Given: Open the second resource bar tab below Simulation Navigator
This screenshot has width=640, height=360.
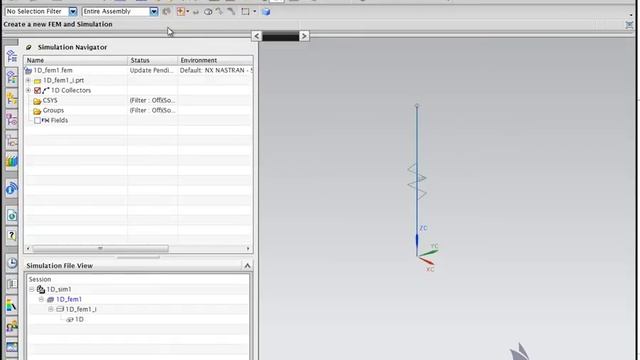Looking at the screenshot, I should pyautogui.click(x=11, y=77).
